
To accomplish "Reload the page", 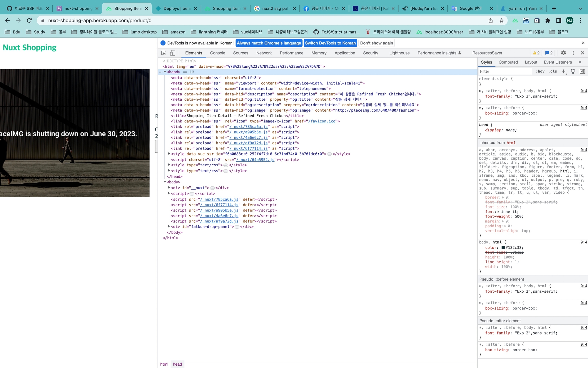I will (x=29, y=20).
